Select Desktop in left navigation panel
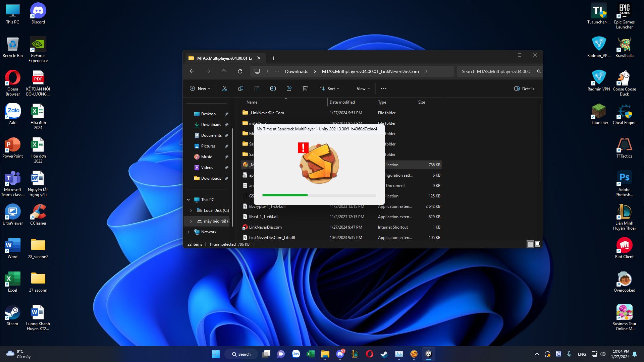644x362 pixels. [x=208, y=114]
